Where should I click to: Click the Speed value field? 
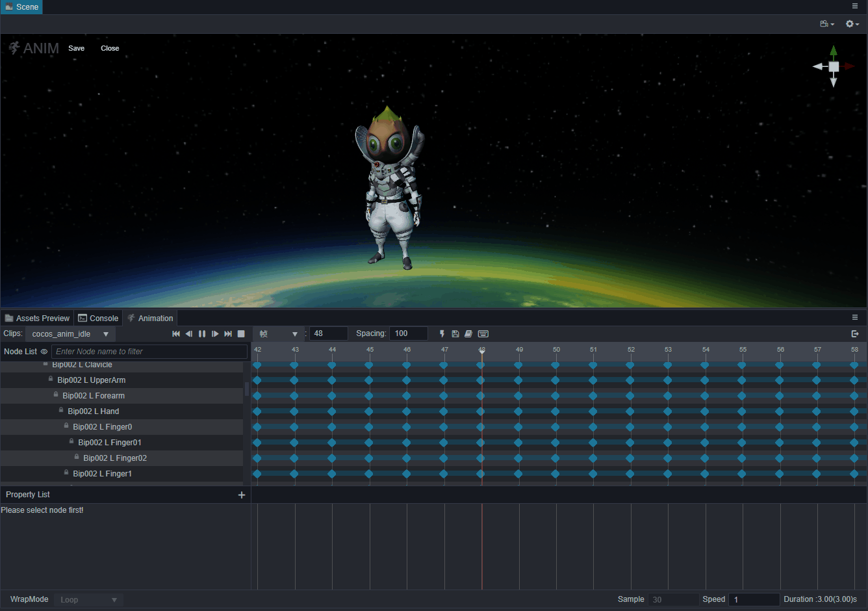(x=754, y=600)
